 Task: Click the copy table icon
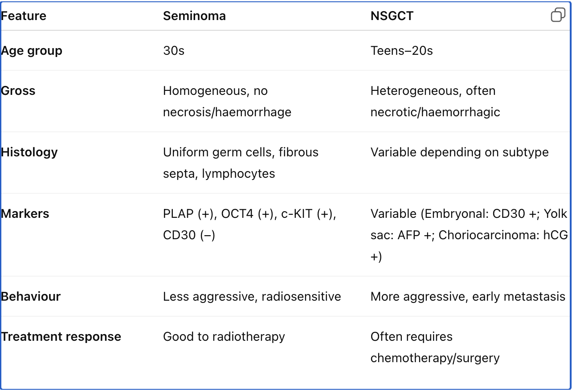coord(558,15)
